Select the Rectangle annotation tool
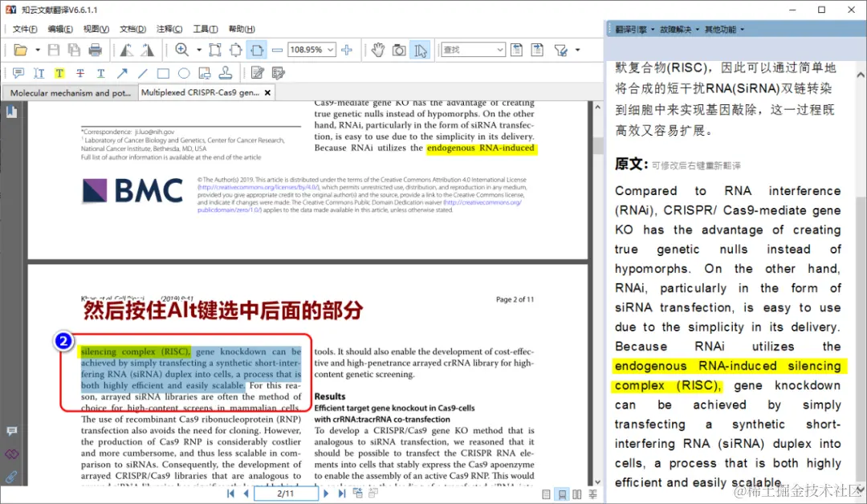The image size is (867, 504). click(x=164, y=72)
